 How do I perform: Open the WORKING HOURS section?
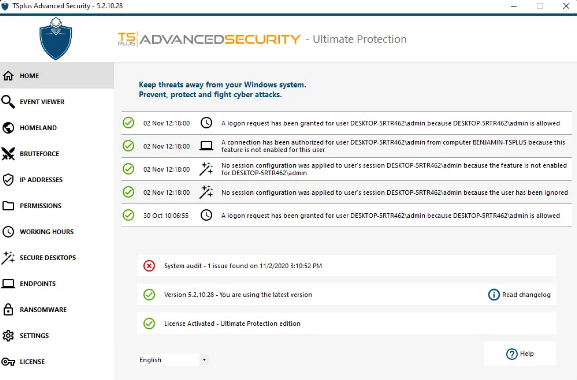(57, 231)
